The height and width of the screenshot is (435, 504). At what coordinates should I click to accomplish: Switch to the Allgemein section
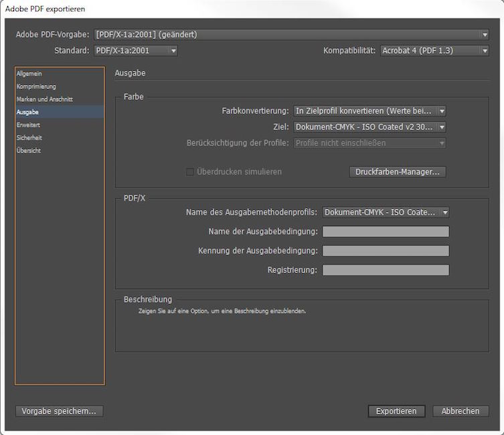(60, 74)
